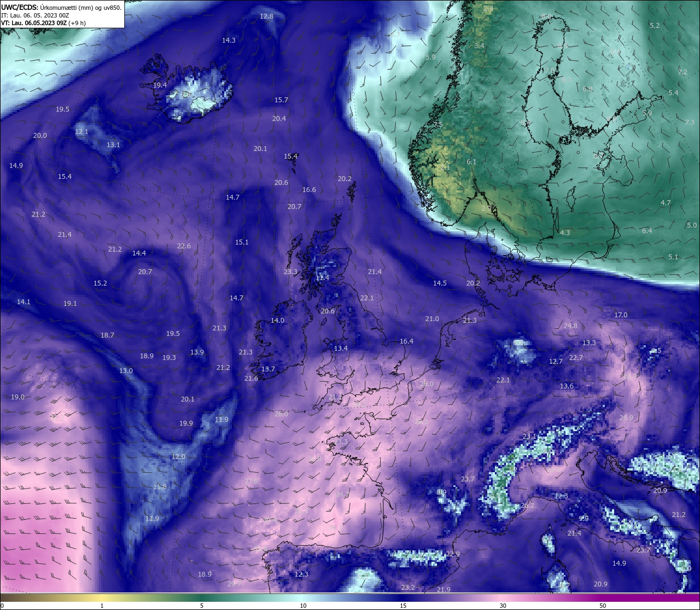Click the 22.7 map value
Viewport: 700px width, 610px height.
tap(576, 358)
